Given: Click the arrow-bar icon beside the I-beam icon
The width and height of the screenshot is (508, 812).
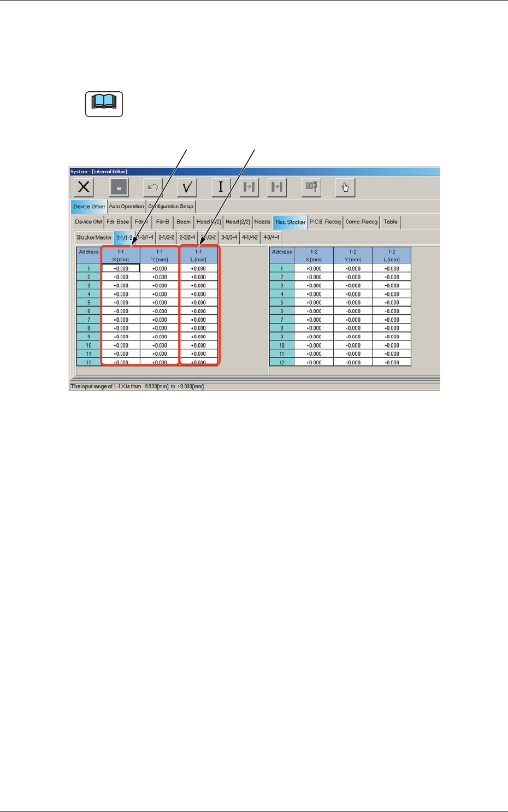Looking at the screenshot, I should pos(249,187).
